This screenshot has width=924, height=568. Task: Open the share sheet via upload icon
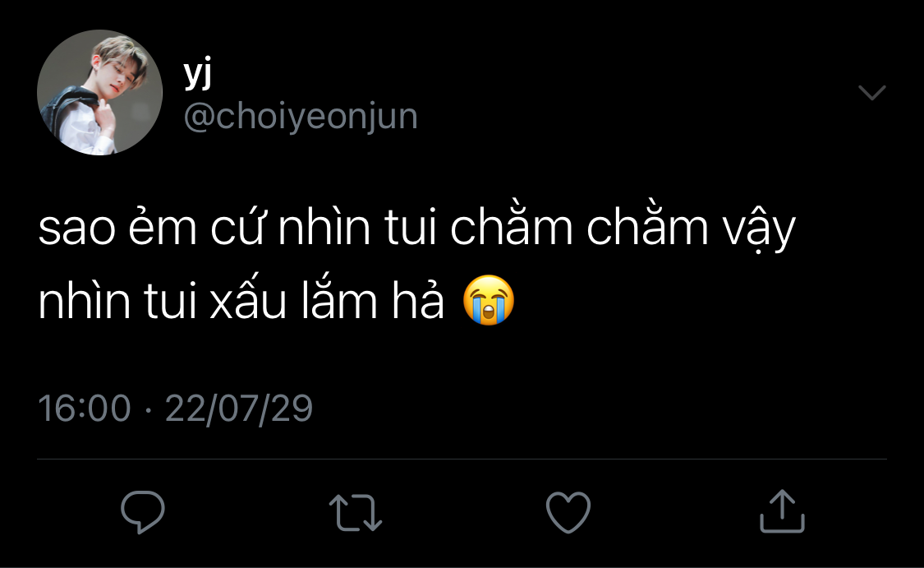click(782, 511)
